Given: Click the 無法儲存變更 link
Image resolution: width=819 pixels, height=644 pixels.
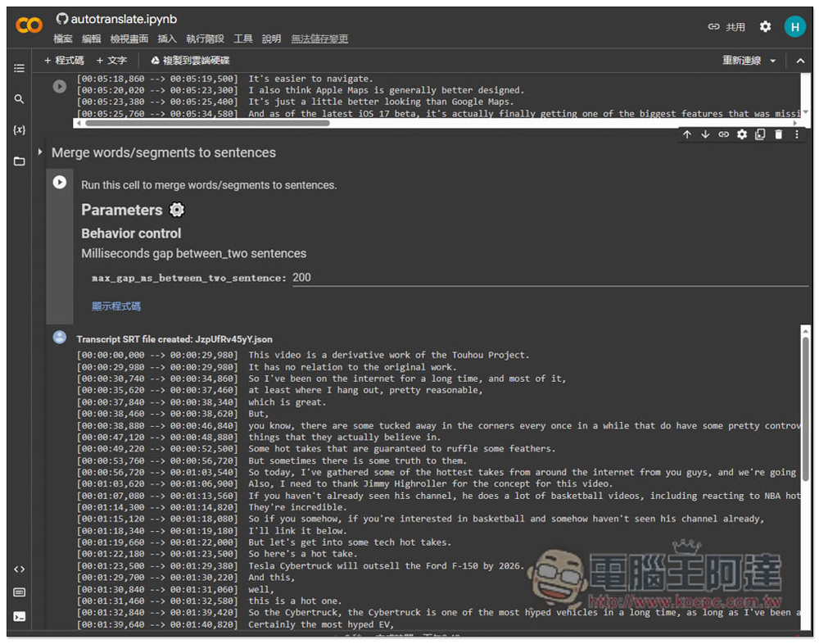Looking at the screenshot, I should coord(319,39).
